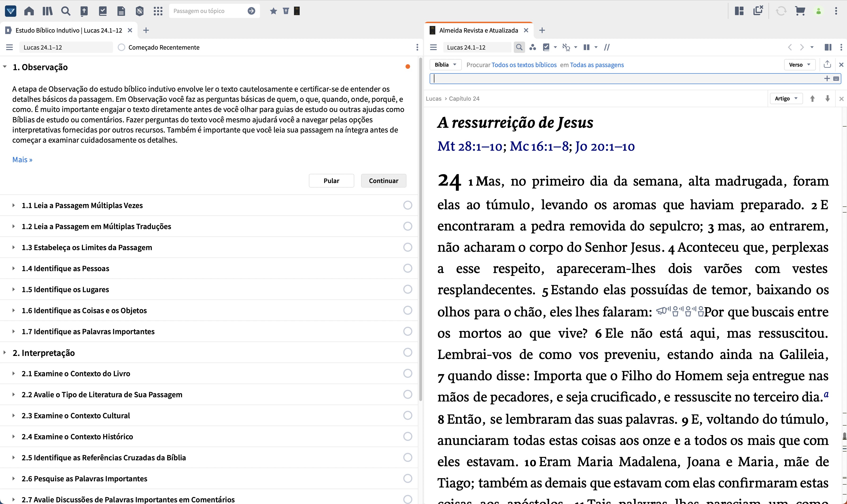Image resolution: width=847 pixels, height=504 pixels.
Task: Switch to Estudo Bíblico Indutivo tab
Action: tap(69, 30)
